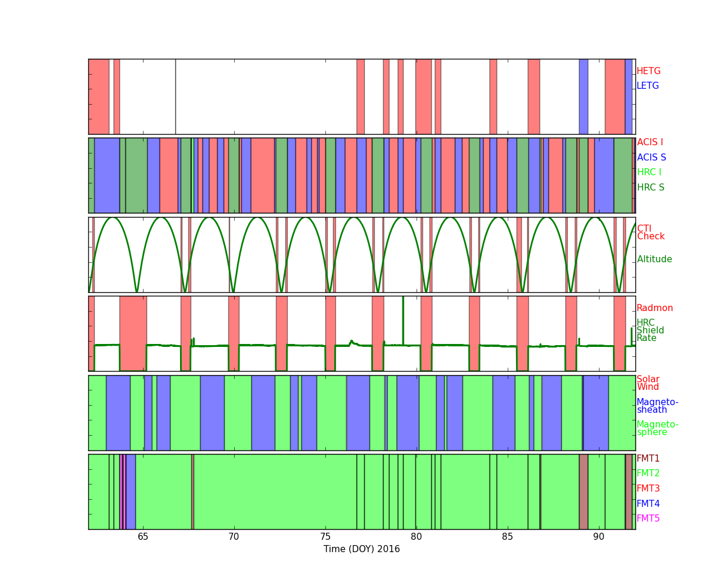Select the ACIS S legend text
Image resolution: width=706 pixels, height=588 pixels.
[651, 158]
